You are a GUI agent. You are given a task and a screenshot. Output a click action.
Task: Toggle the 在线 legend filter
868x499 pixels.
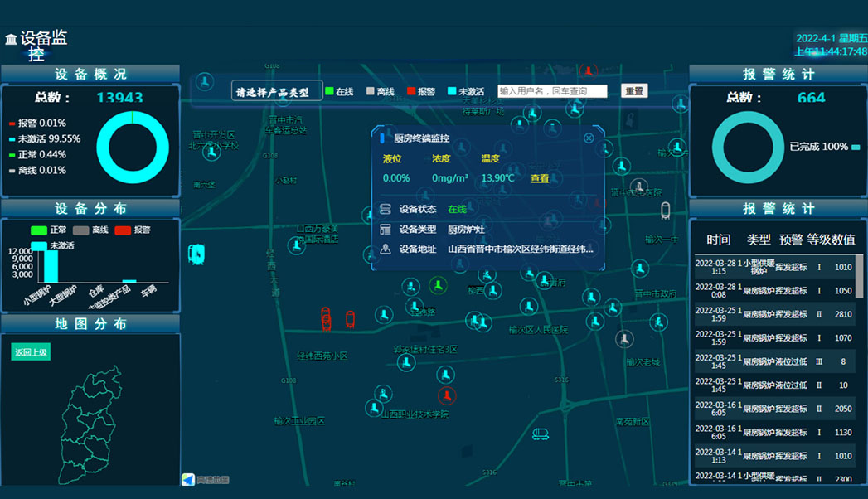337,90
